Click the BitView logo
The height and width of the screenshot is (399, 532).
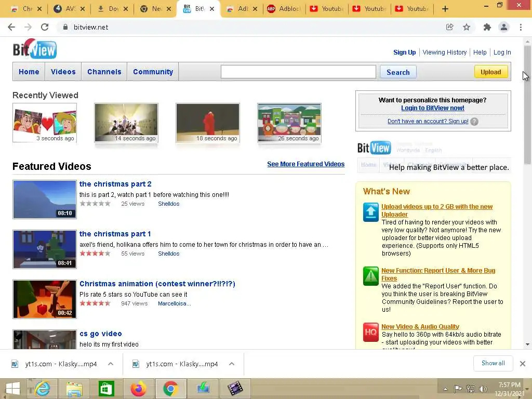[35, 49]
